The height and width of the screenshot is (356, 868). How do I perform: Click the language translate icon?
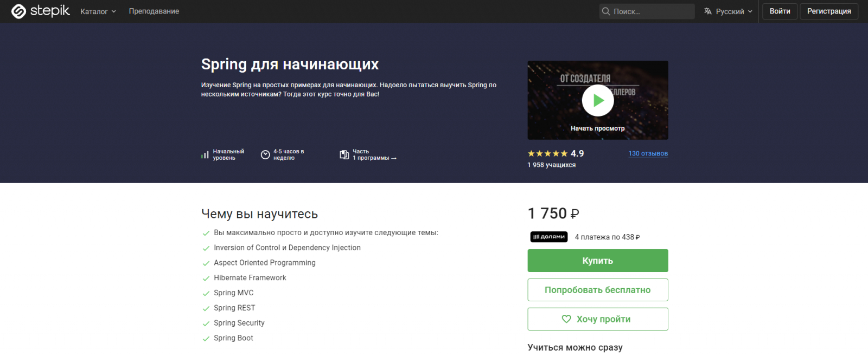pos(708,11)
